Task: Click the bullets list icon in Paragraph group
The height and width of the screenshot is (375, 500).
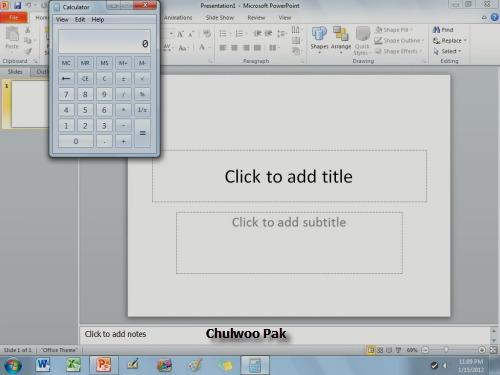Action: [223, 33]
